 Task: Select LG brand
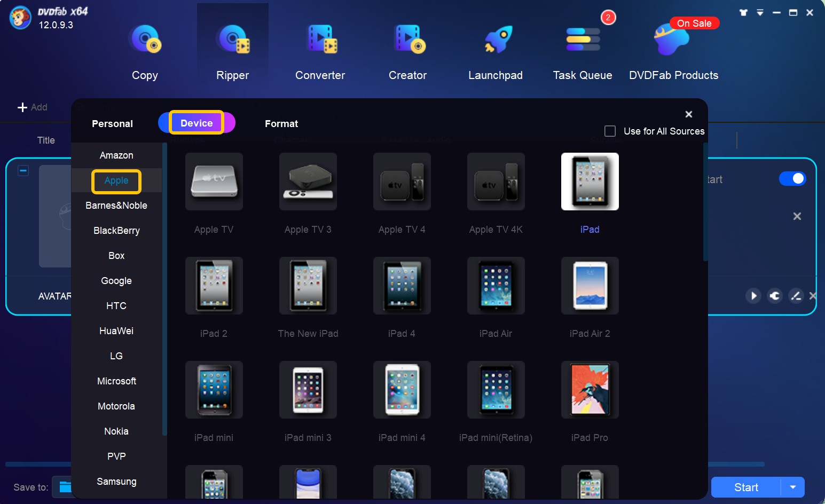pyautogui.click(x=116, y=356)
